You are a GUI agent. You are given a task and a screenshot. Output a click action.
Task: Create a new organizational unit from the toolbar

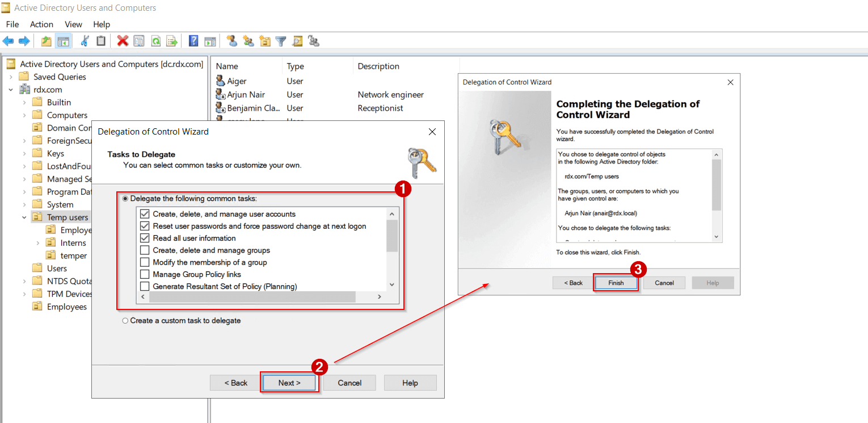click(x=264, y=40)
